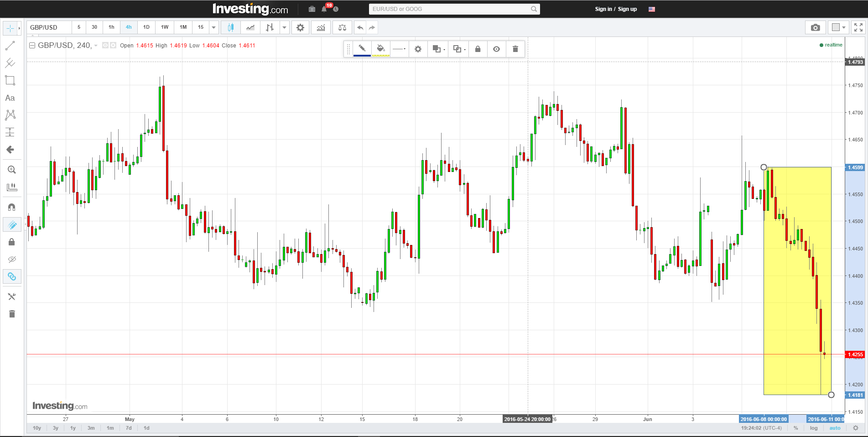This screenshot has height=437, width=868.
Task: Open the GBP/USD legend dropdown arrow
Action: coord(96,46)
